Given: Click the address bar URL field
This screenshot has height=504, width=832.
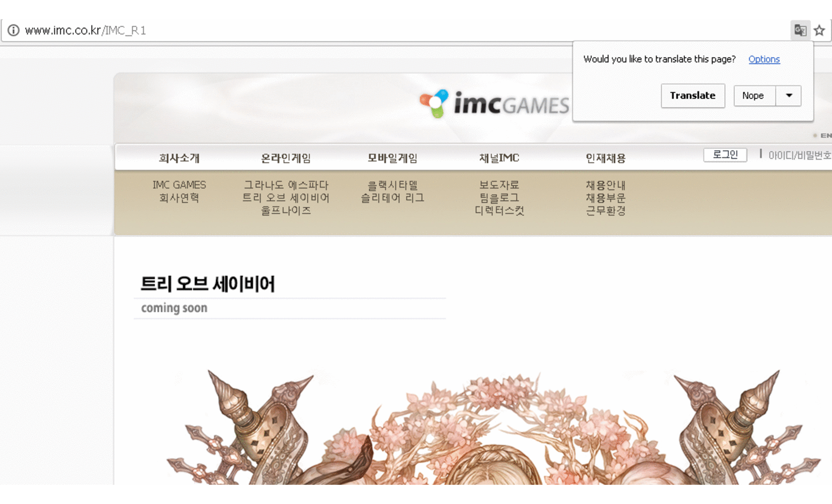Looking at the screenshot, I should 354,30.
